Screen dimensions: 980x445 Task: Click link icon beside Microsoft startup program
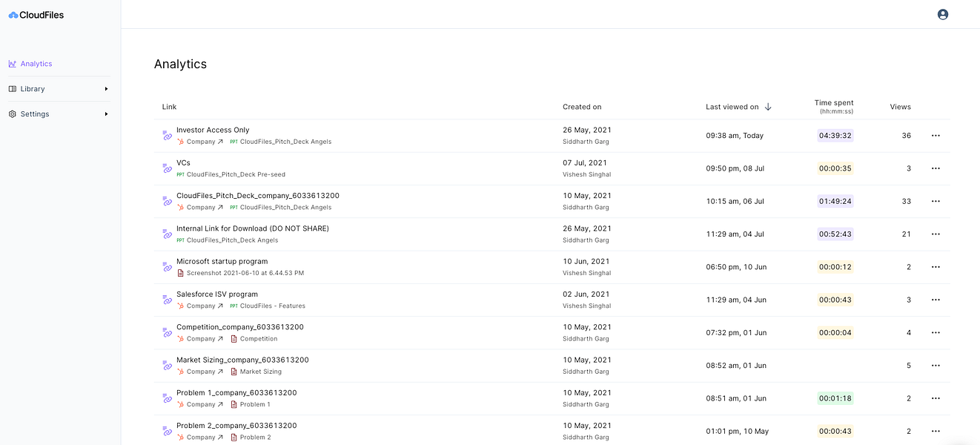coord(167,267)
